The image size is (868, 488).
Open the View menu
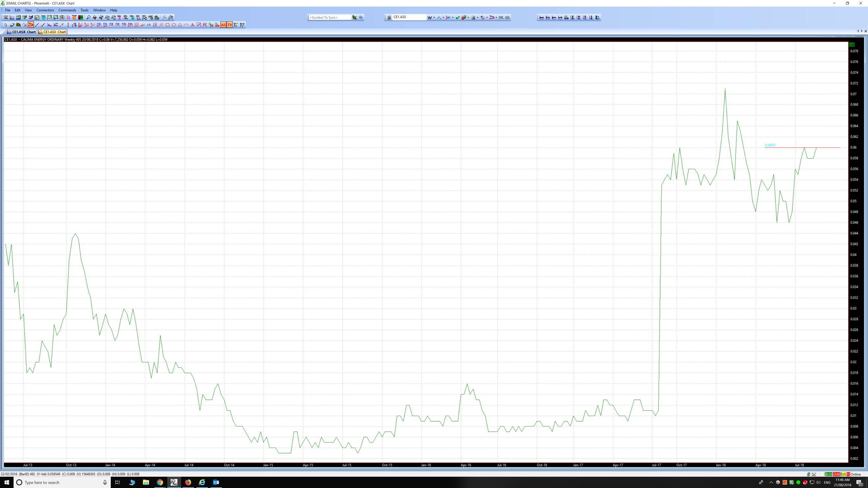point(28,10)
